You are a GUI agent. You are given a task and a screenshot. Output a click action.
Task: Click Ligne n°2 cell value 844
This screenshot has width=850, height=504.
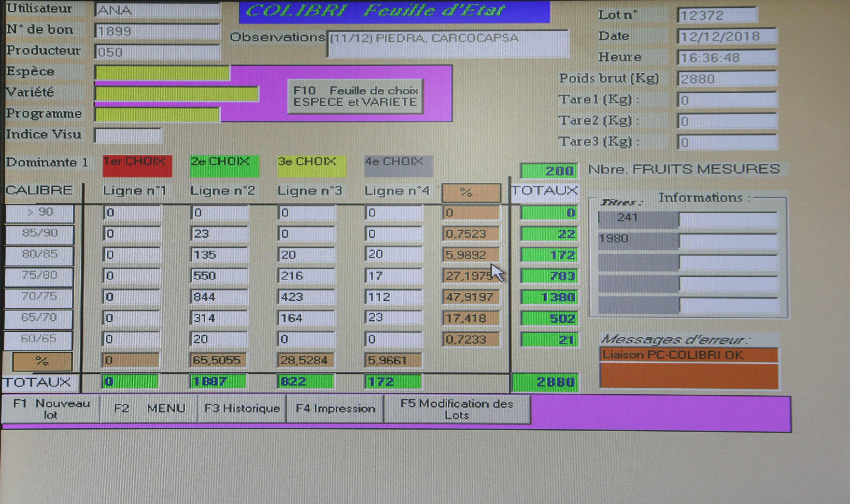pos(219,297)
